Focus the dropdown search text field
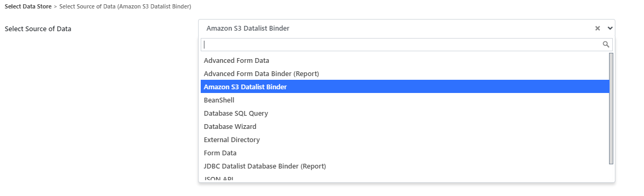 (407, 45)
